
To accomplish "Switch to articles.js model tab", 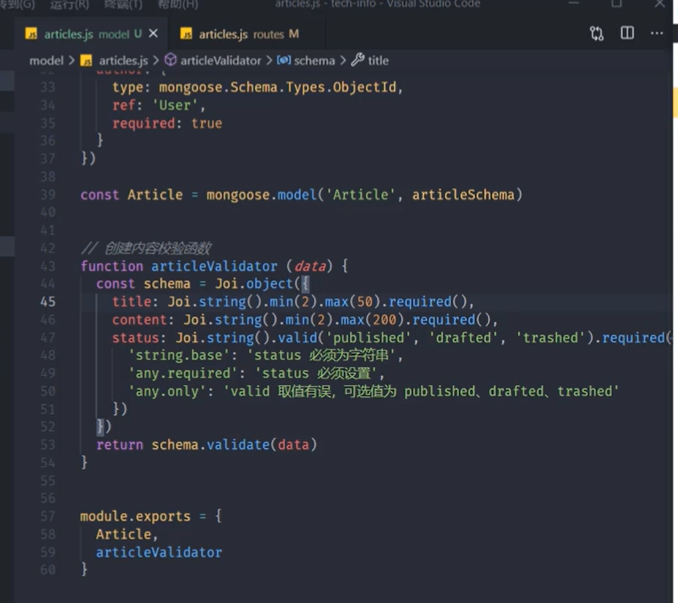I will 92,34.
